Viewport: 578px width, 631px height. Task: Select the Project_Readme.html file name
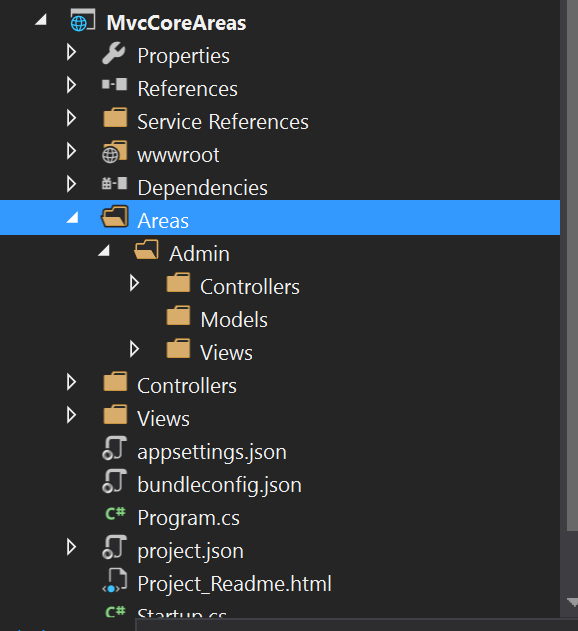tap(235, 584)
